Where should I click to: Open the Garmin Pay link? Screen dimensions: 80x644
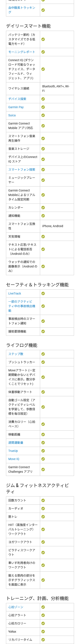click(x=16, y=107)
